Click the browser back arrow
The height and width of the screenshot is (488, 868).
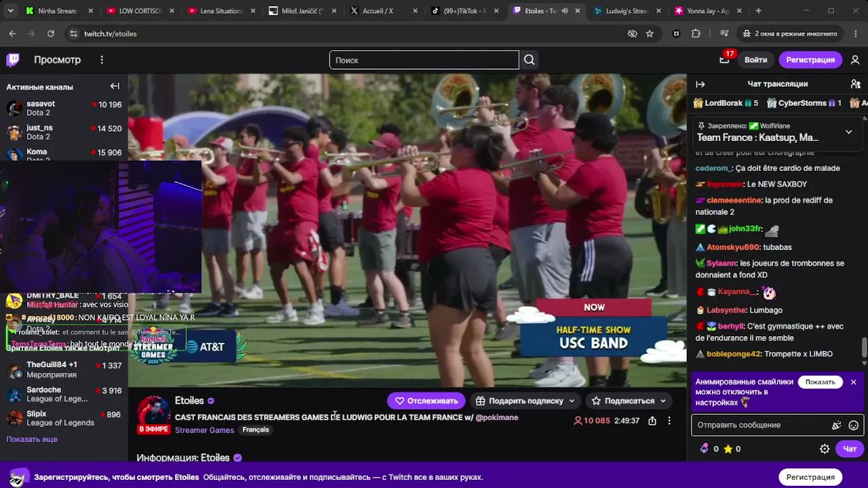tap(12, 34)
